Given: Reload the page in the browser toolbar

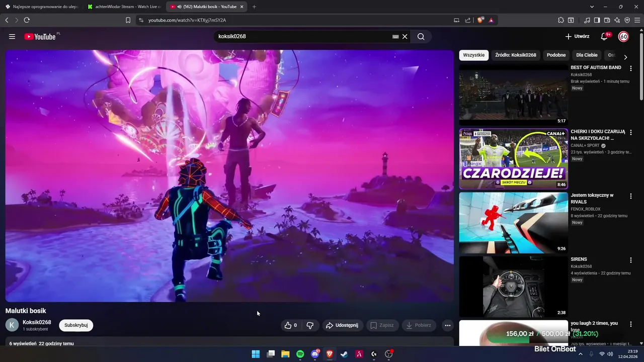Looking at the screenshot, I should pyautogui.click(x=27, y=20).
